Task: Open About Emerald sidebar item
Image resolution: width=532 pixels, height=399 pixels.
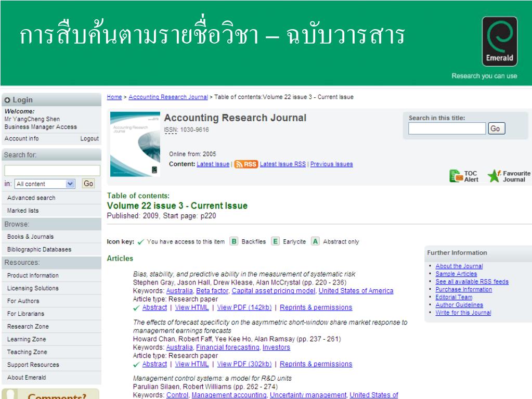Action: pos(27,378)
